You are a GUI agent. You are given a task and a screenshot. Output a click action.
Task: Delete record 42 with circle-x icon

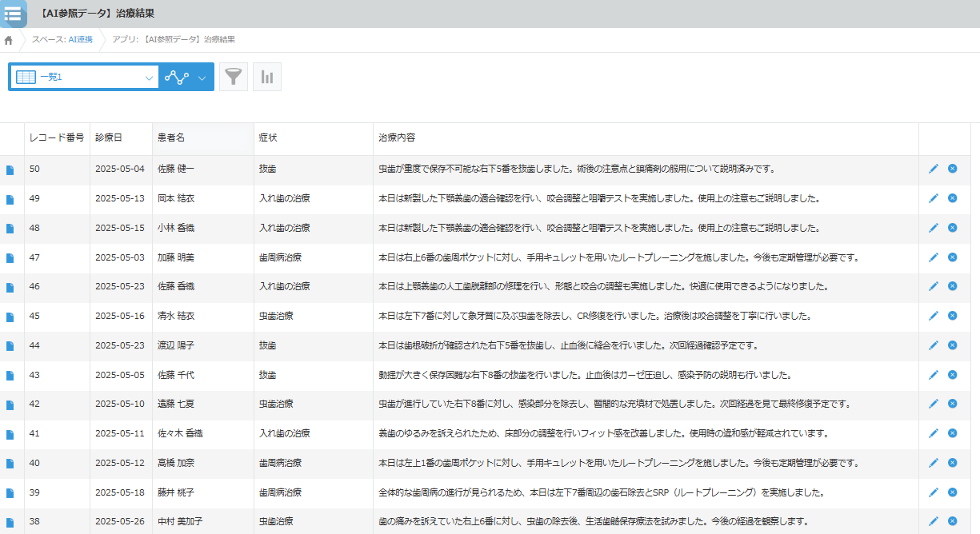(x=952, y=404)
